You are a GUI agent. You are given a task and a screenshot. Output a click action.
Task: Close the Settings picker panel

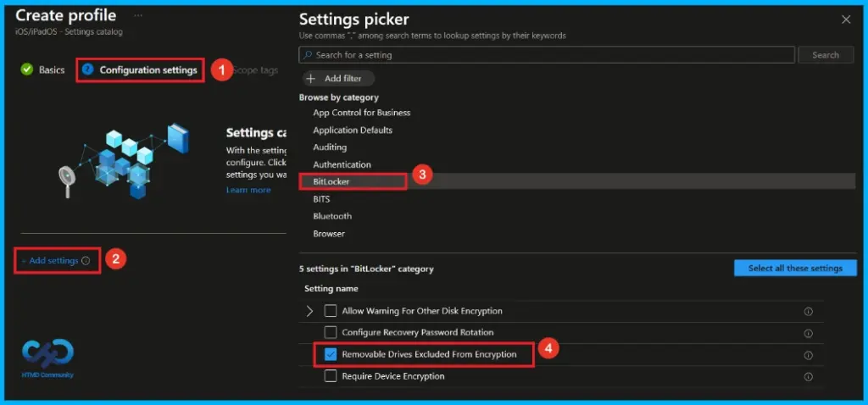pyautogui.click(x=845, y=19)
